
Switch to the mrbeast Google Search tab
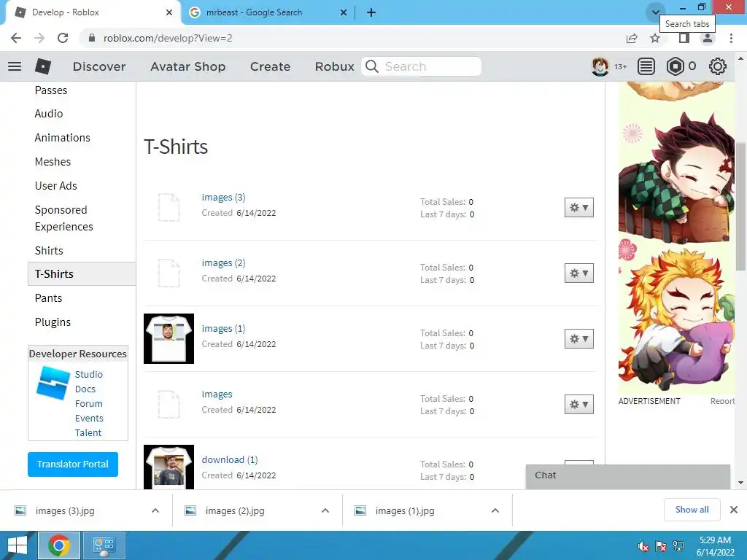(268, 12)
